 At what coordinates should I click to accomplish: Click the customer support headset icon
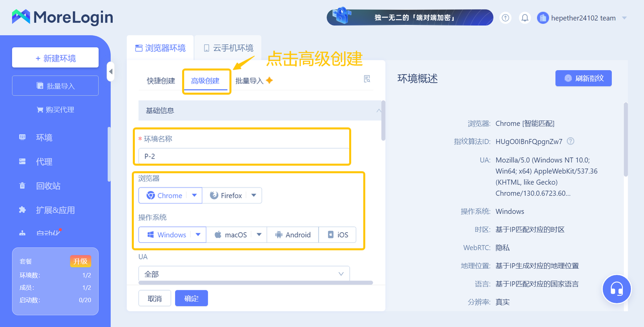[616, 289]
